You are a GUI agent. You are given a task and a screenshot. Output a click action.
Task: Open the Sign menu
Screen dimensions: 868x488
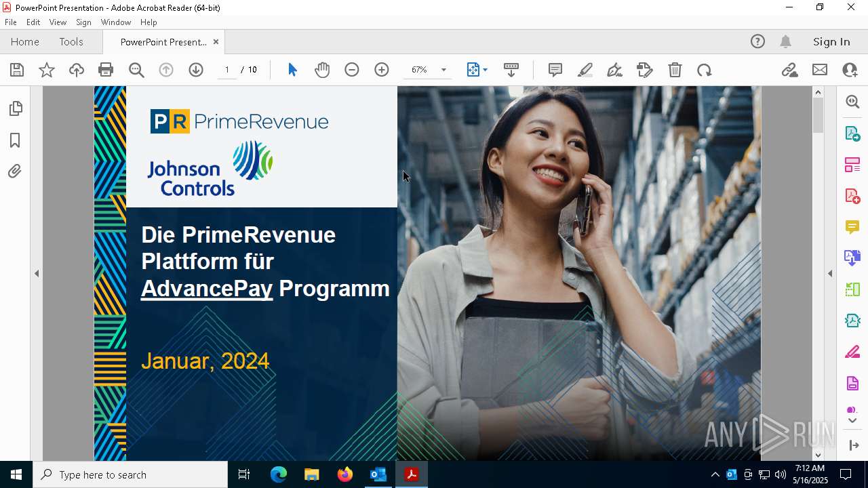(x=83, y=22)
